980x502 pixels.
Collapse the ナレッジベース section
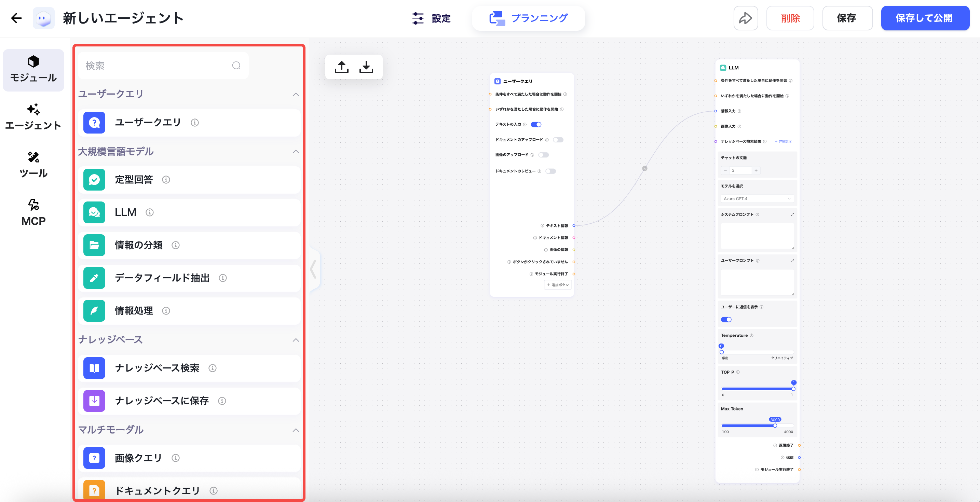coord(296,340)
